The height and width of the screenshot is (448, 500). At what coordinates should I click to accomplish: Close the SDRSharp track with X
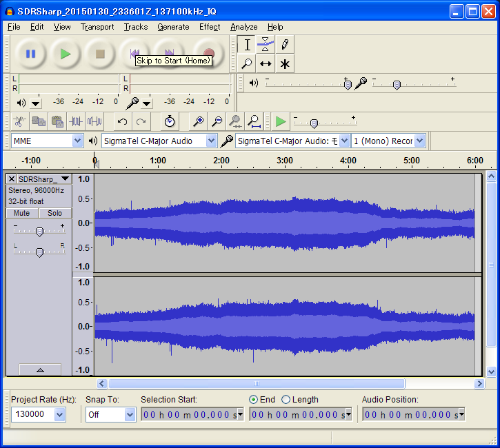coord(12,179)
